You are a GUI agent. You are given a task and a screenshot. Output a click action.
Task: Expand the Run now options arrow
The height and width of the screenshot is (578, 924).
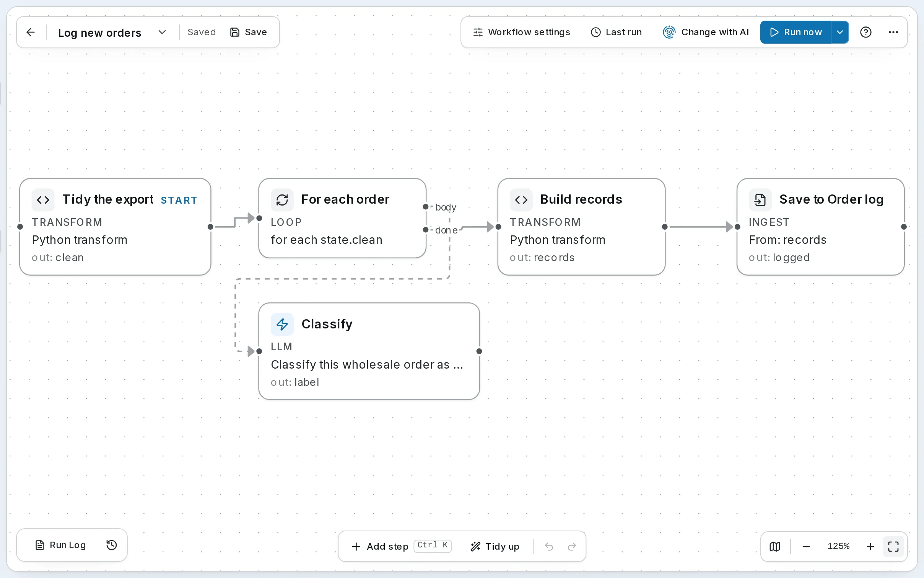coord(840,32)
